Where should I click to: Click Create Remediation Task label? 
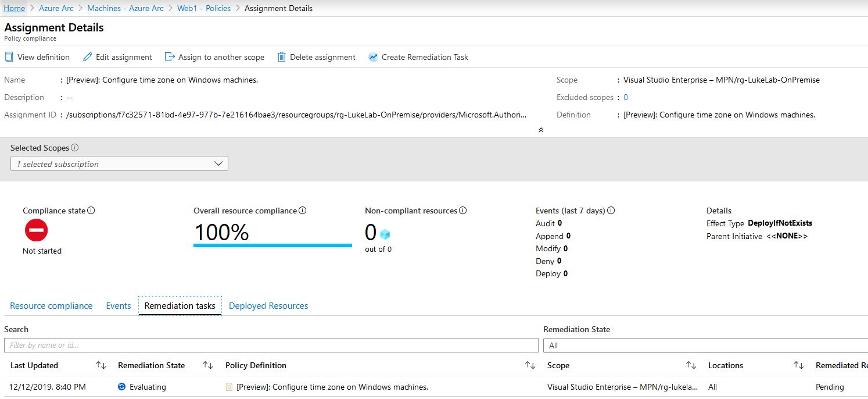(x=425, y=57)
